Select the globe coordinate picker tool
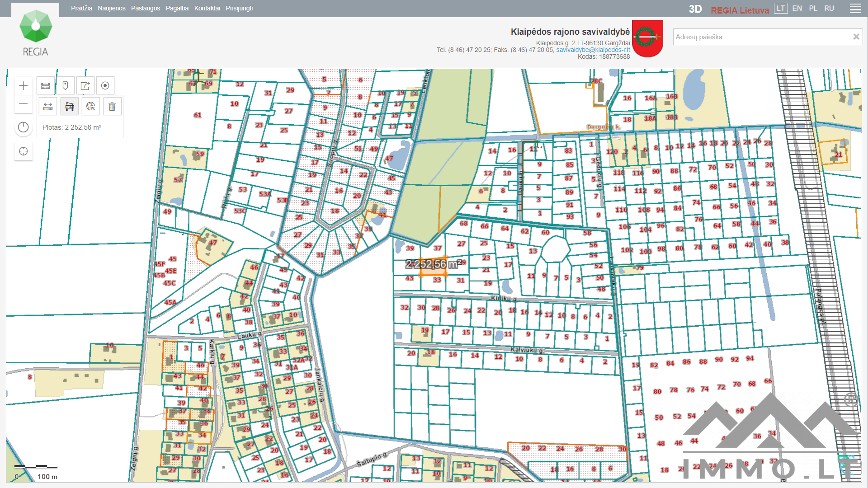868x488 pixels. pyautogui.click(x=91, y=107)
